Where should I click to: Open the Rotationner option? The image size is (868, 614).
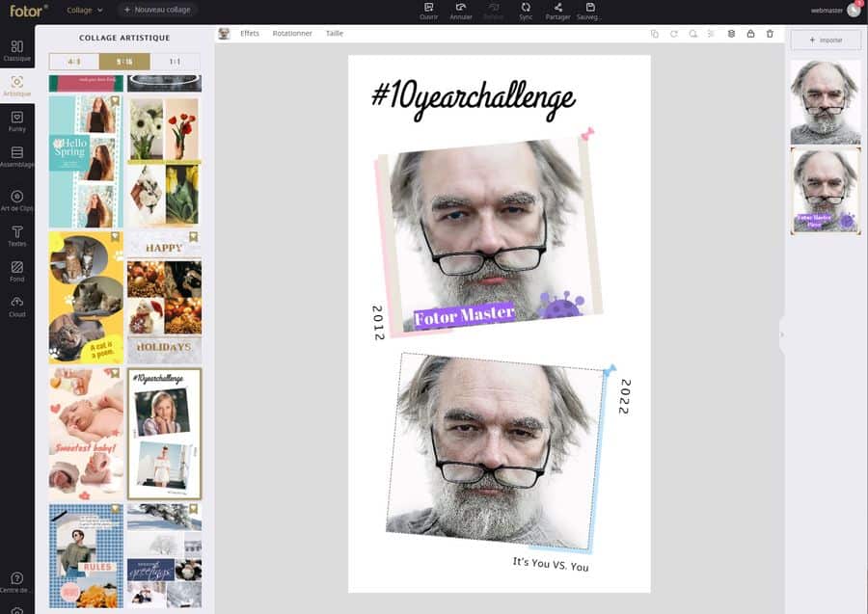292,34
